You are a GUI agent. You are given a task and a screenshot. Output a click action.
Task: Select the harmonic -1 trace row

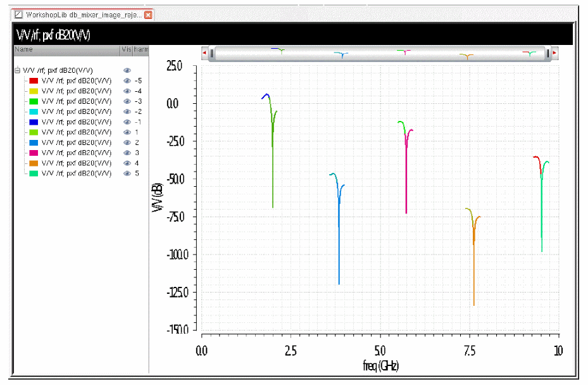(x=76, y=122)
